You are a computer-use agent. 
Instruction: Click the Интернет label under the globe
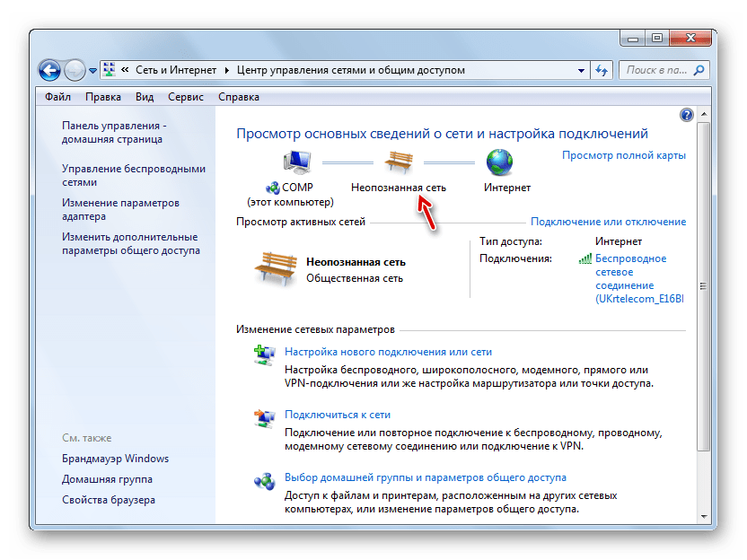point(507,188)
